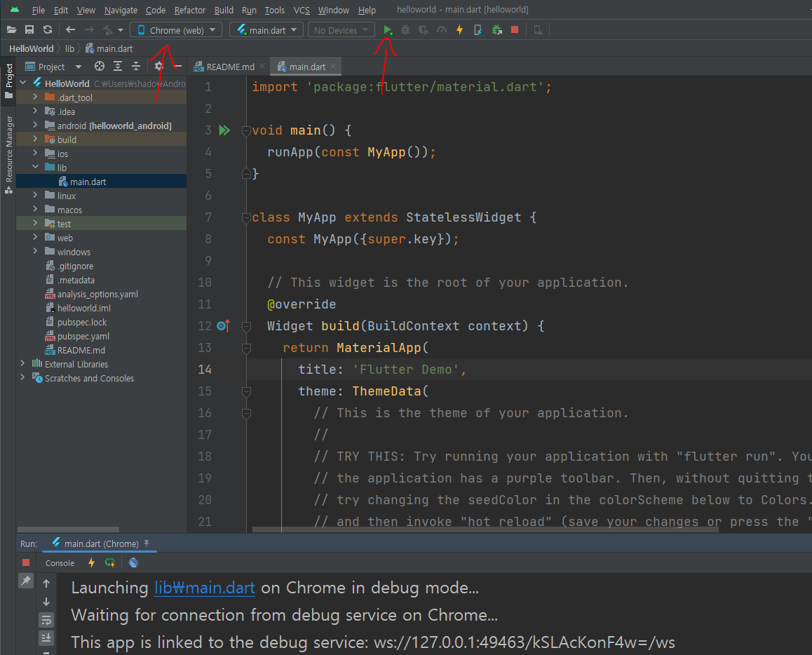812x655 pixels.
Task: Hide the Project panel with minus icon
Action: click(x=177, y=67)
